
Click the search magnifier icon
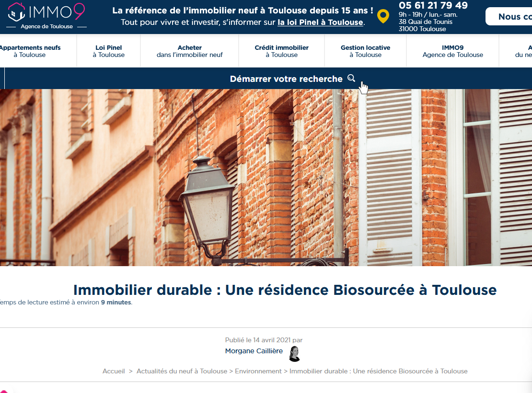coord(351,78)
